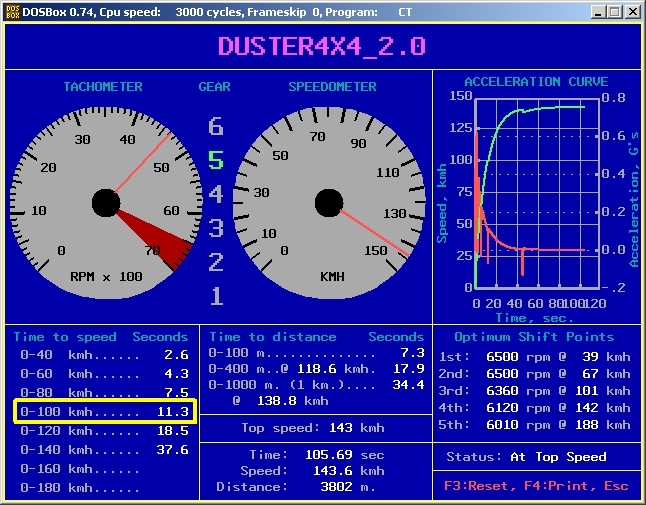Click the 0-1000 m. 34.4 row

coord(316,385)
